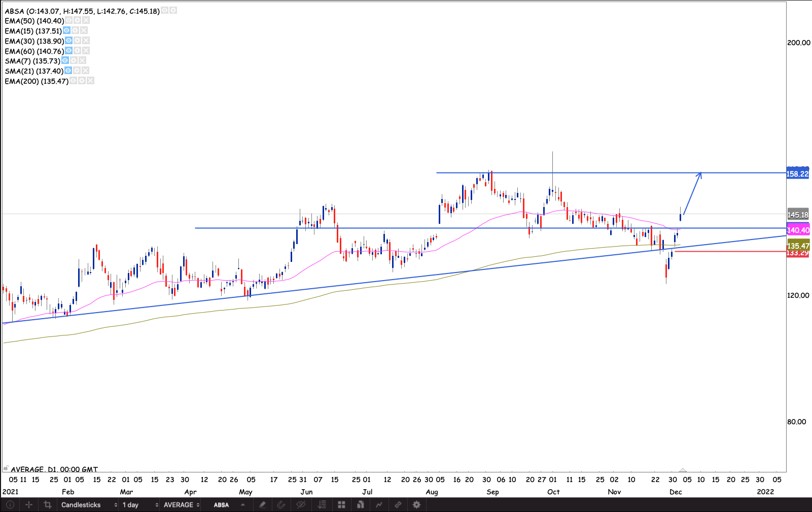Click the chart settings gear in toolbar

coord(416,505)
